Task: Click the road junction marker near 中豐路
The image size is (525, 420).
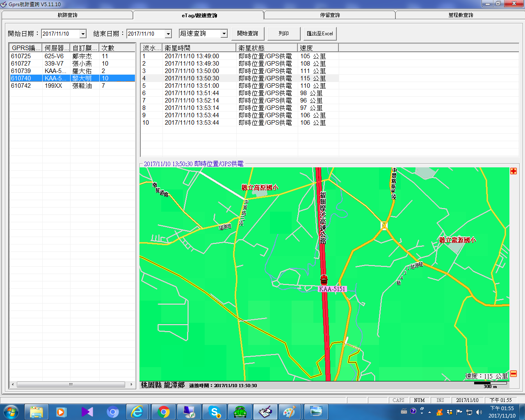Action: pos(384,225)
